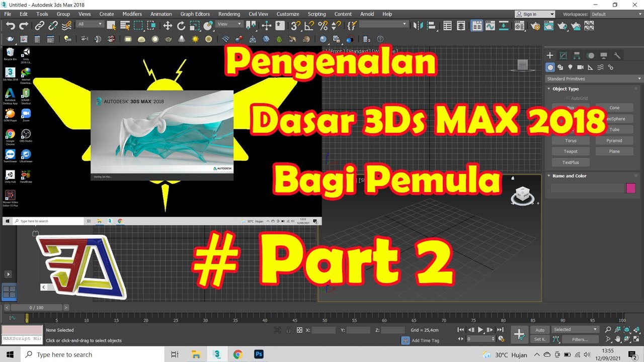This screenshot has height=362, width=644.
Task: Open Photoshop from the Windows taskbar
Action: [259, 354]
